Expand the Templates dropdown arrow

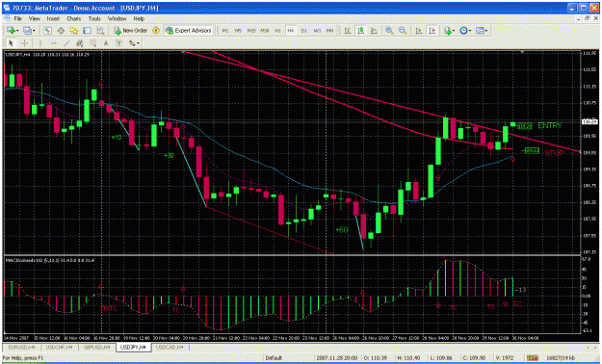(486, 31)
